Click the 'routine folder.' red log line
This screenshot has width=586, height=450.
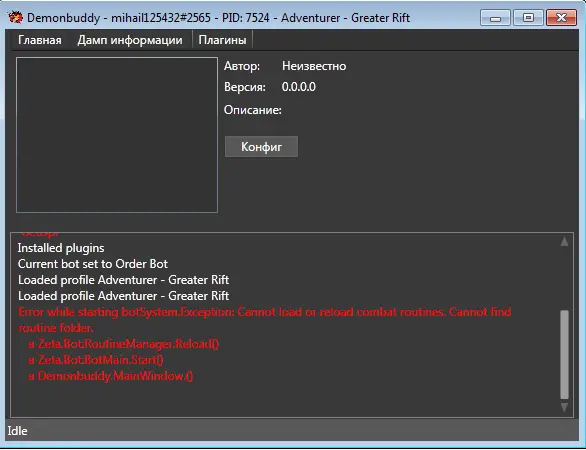[56, 328]
